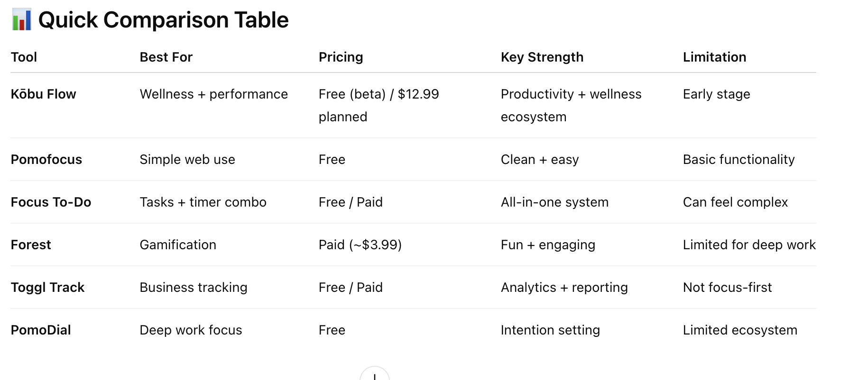This screenshot has width=868, height=380.
Task: Click the bar chart emoji icon
Action: click(21, 20)
